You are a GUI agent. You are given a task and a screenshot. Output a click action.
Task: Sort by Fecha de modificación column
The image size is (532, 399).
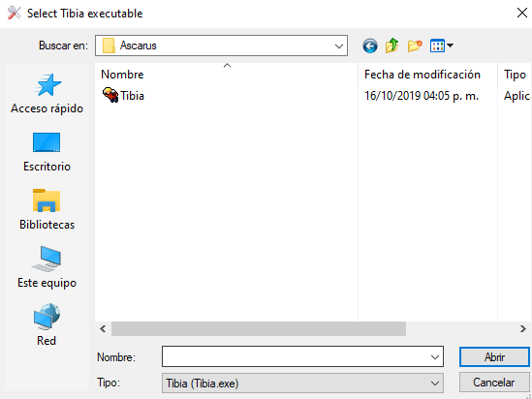(422, 75)
